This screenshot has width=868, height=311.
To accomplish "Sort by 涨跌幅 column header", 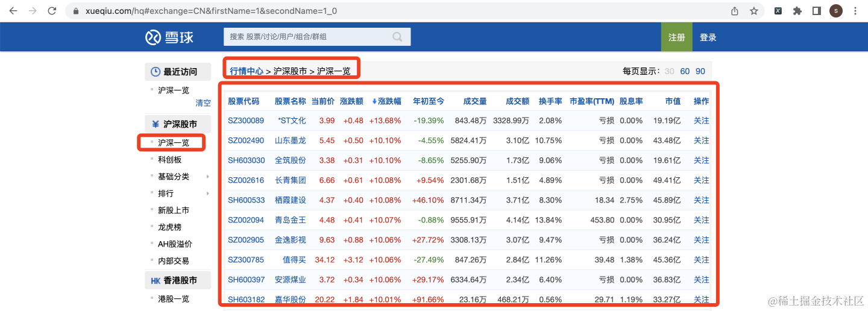I will 386,101.
